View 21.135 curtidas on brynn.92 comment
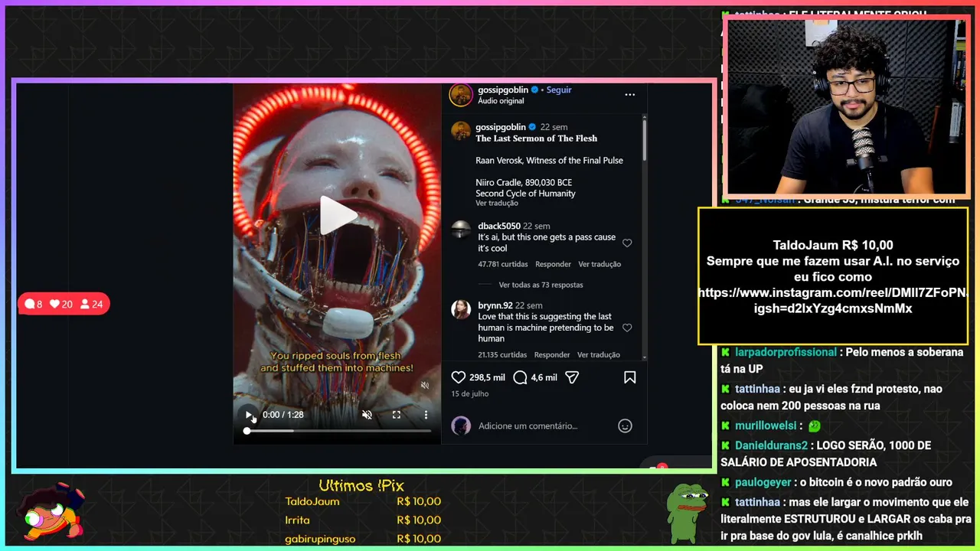The width and height of the screenshot is (980, 551). click(x=502, y=355)
